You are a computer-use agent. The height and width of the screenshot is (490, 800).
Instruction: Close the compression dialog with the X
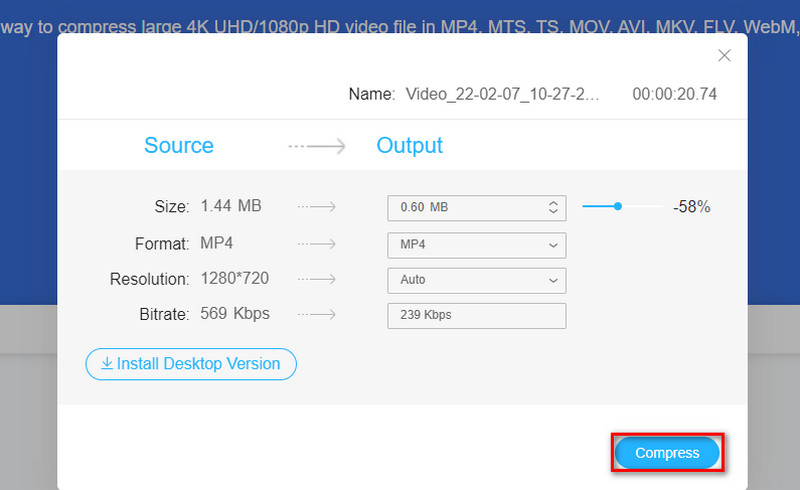click(x=725, y=56)
